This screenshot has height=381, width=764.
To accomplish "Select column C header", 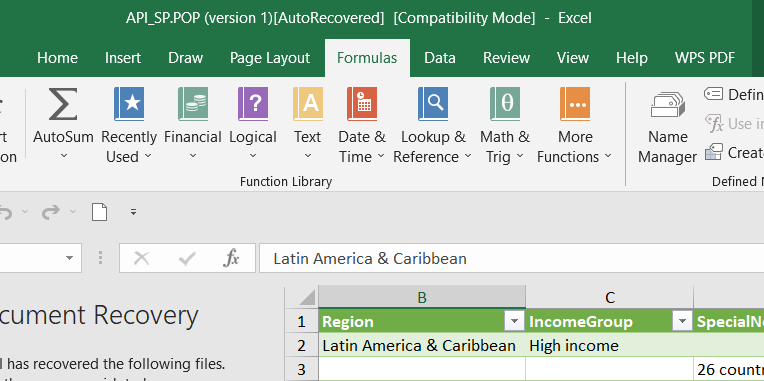I will click(610, 297).
